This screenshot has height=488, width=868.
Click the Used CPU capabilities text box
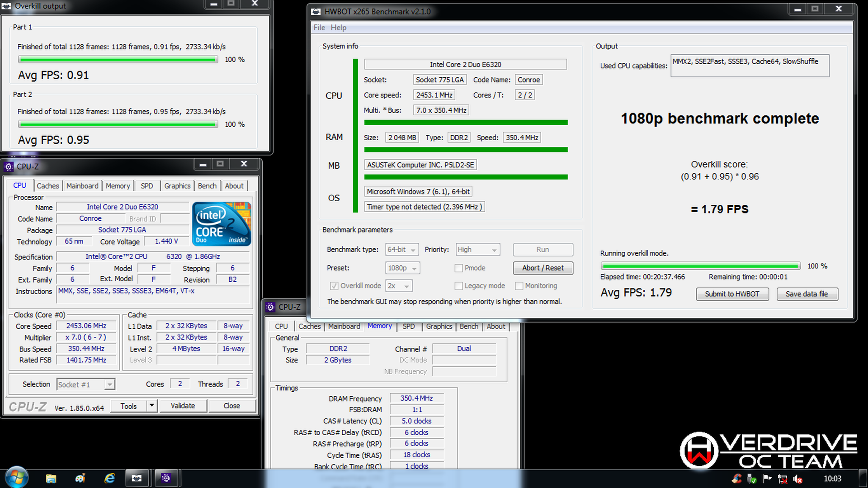pos(750,66)
